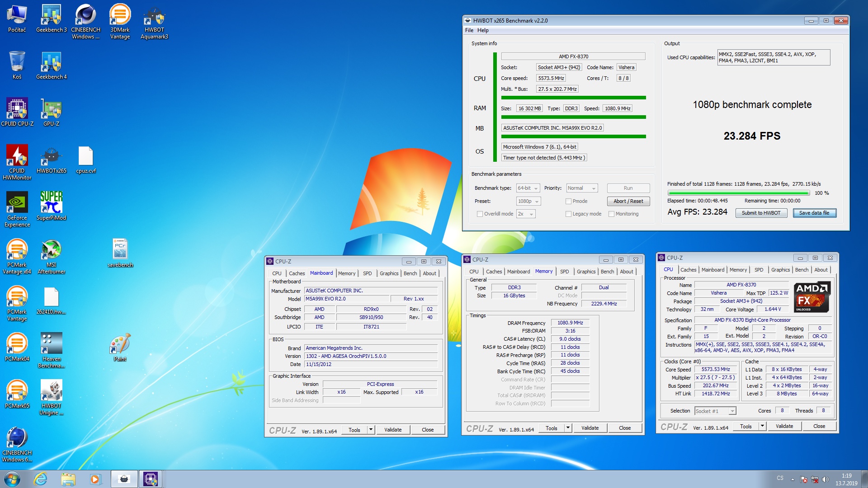868x488 pixels.
Task: Open the CPUID HWMonitor desktop icon
Action: (17, 162)
